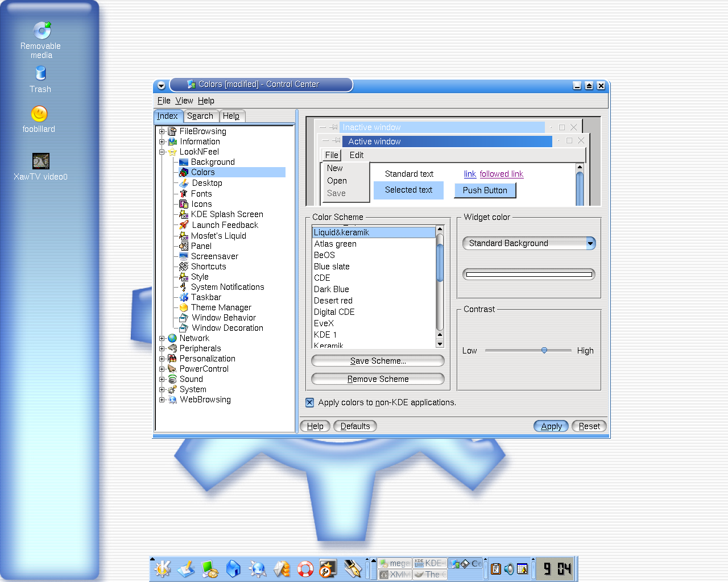Open the Help menu in menu bar
This screenshot has width=728, height=582.
(x=206, y=101)
